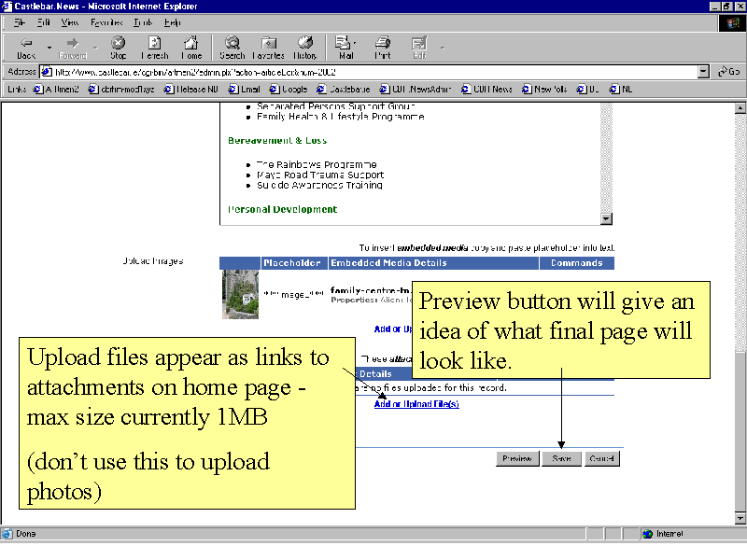Open the View menu
Image resolution: width=747 pixels, height=560 pixels.
click(x=70, y=21)
